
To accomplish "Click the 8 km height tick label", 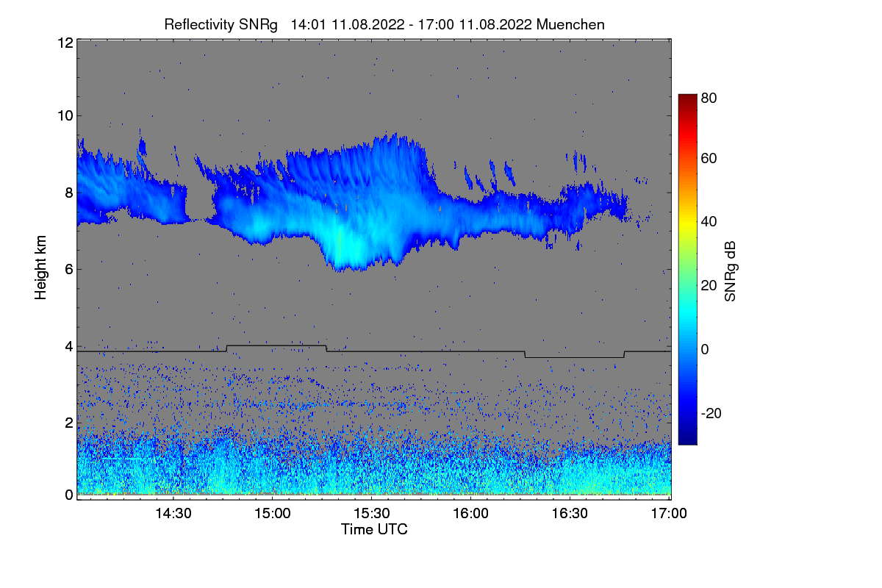I will click(x=68, y=193).
